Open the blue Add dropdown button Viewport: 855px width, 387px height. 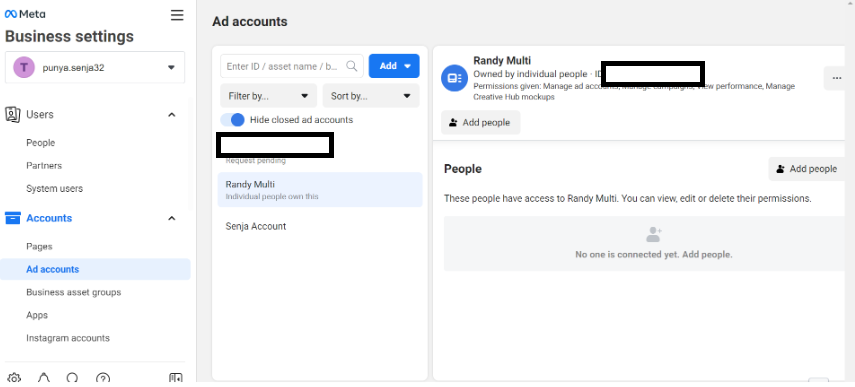click(x=394, y=66)
